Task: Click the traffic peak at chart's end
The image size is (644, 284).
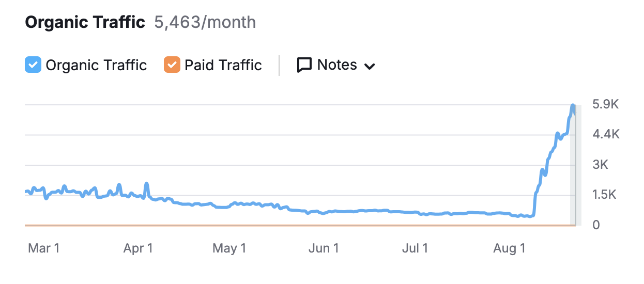Action: coord(573,106)
